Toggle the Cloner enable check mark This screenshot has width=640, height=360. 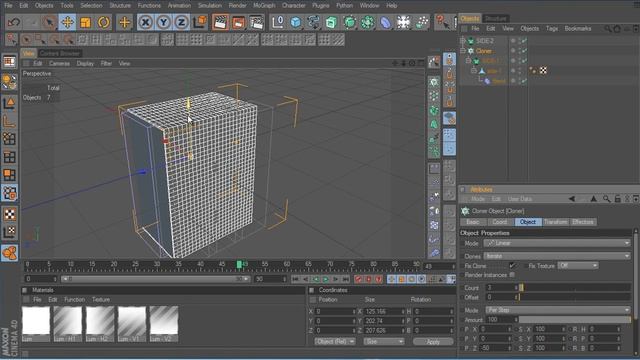coord(524,51)
